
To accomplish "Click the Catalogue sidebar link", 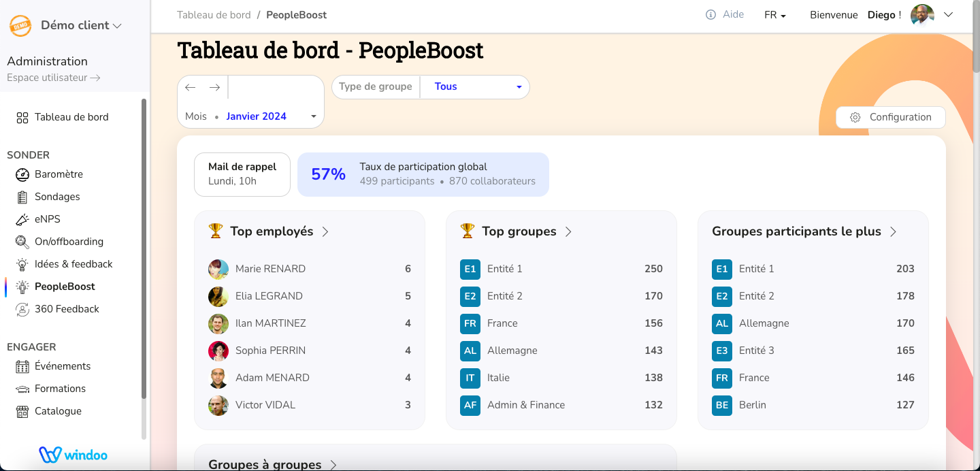I will tap(58, 411).
